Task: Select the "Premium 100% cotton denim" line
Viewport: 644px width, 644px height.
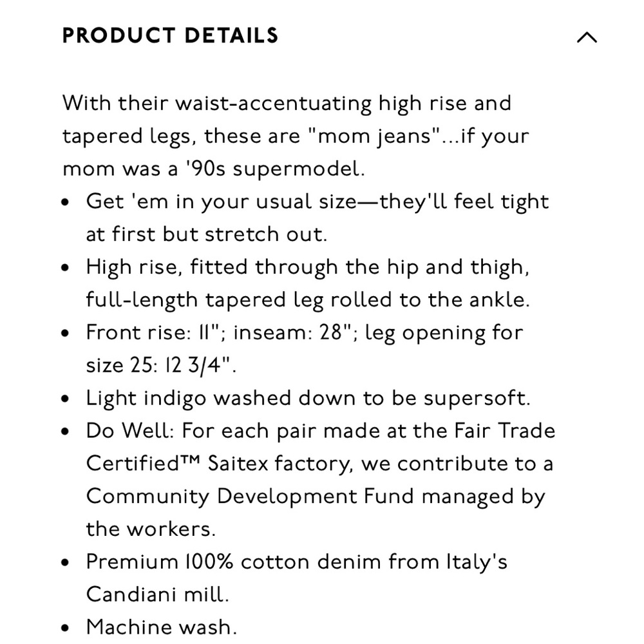Action: [x=296, y=562]
